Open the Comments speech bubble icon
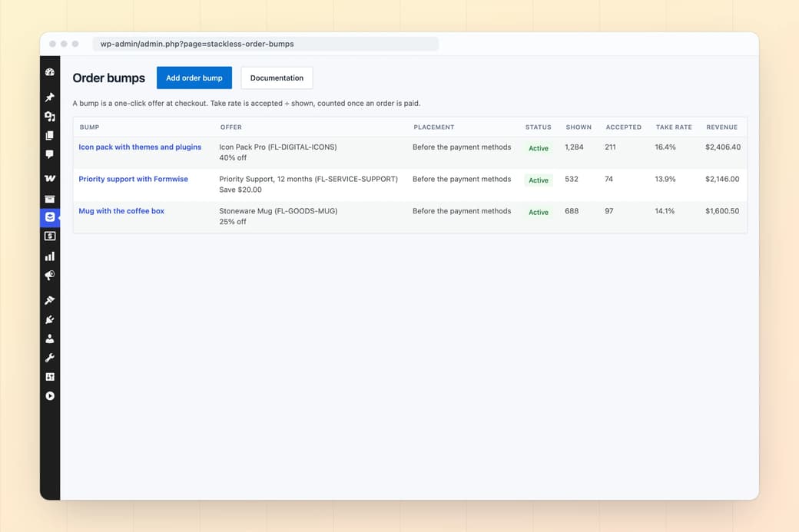Viewport: 799px width, 532px height. (50, 154)
